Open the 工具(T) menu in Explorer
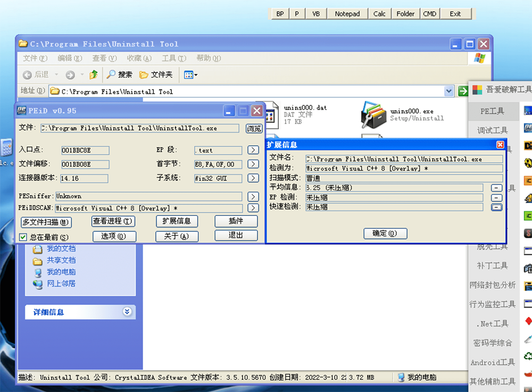The image size is (532, 392). point(174,59)
